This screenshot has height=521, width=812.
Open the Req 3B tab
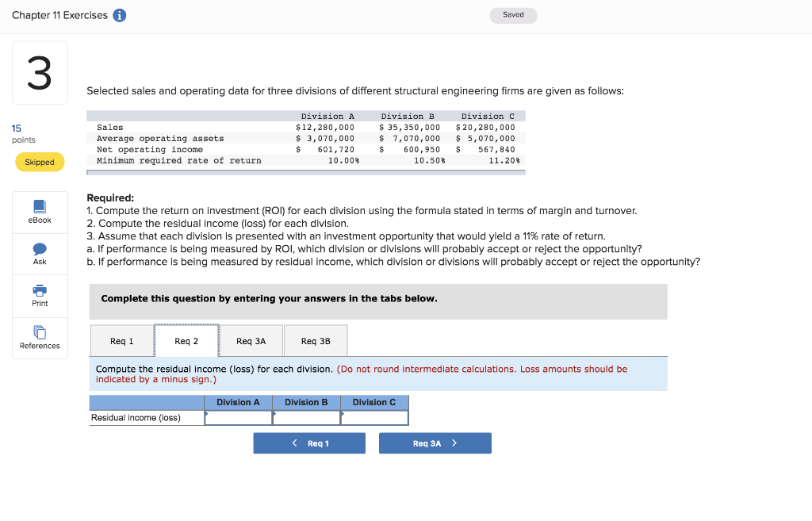click(315, 340)
